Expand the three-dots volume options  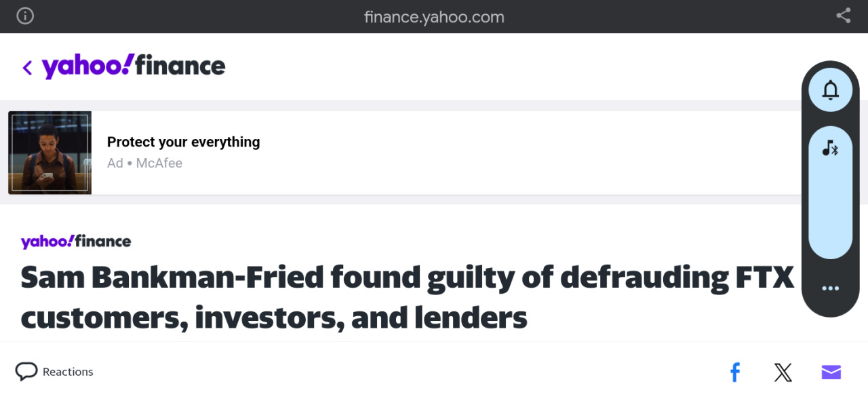point(831,288)
